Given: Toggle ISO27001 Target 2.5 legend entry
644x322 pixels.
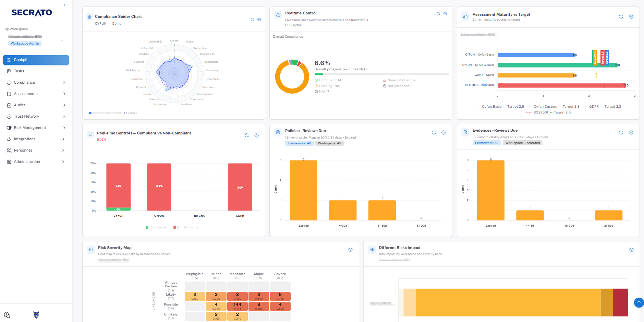Looking at the screenshot, I should (548, 112).
